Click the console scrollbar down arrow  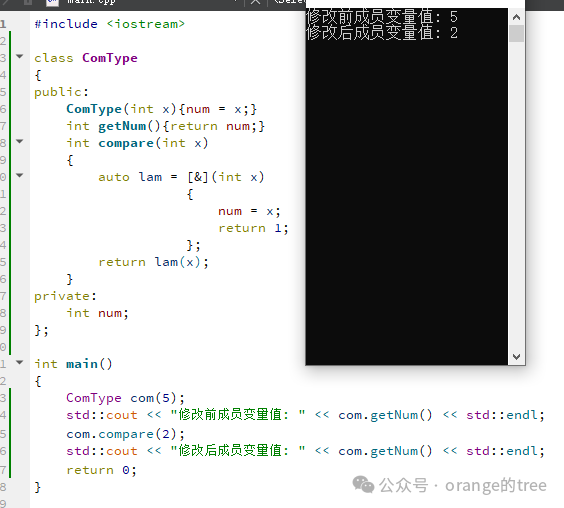[x=517, y=357]
